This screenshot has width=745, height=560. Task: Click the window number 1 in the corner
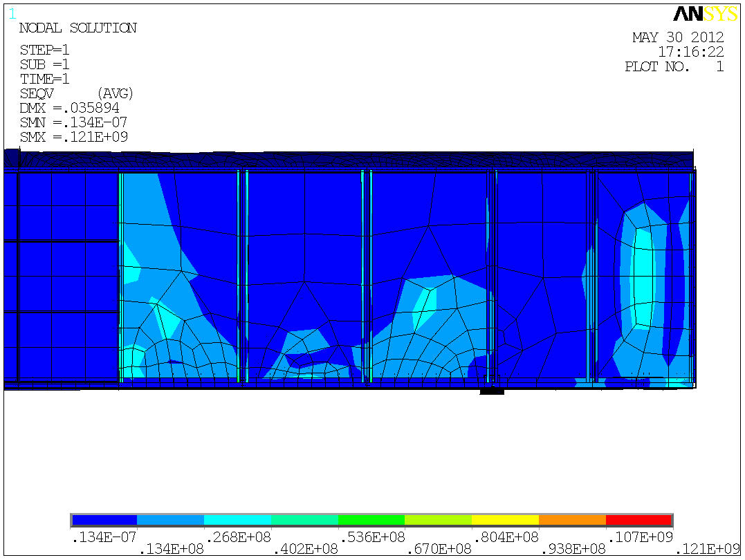[12, 14]
